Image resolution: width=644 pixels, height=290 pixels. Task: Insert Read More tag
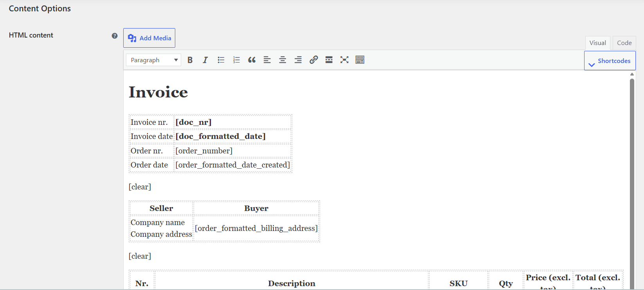[329, 60]
